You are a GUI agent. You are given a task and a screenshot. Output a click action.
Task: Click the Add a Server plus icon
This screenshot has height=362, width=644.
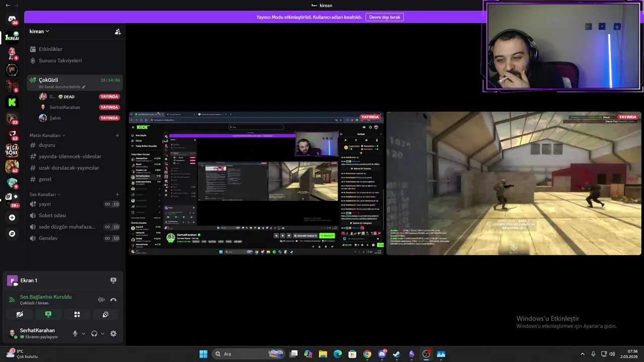12,218
